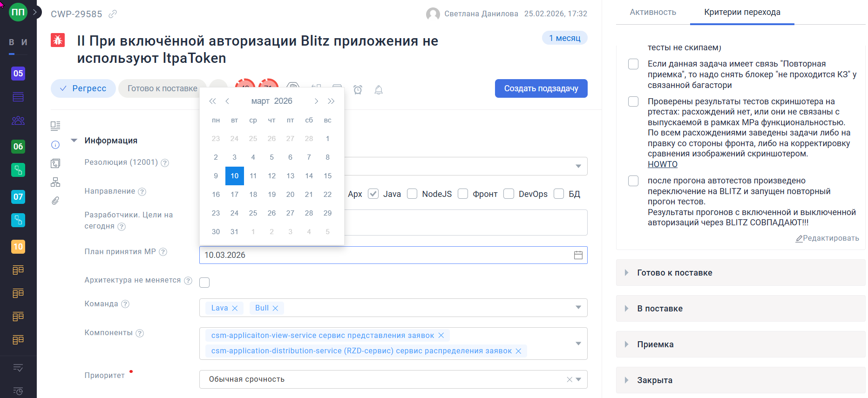Viewport: 868px width, 398px height.
Task: Expand the Закрыта criteria section
Action: point(740,380)
